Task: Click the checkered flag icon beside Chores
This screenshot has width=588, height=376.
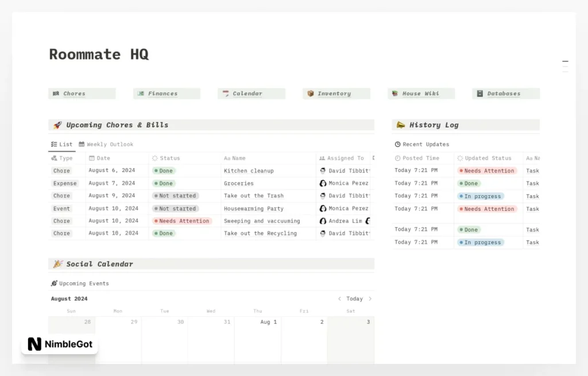Action: pos(56,94)
